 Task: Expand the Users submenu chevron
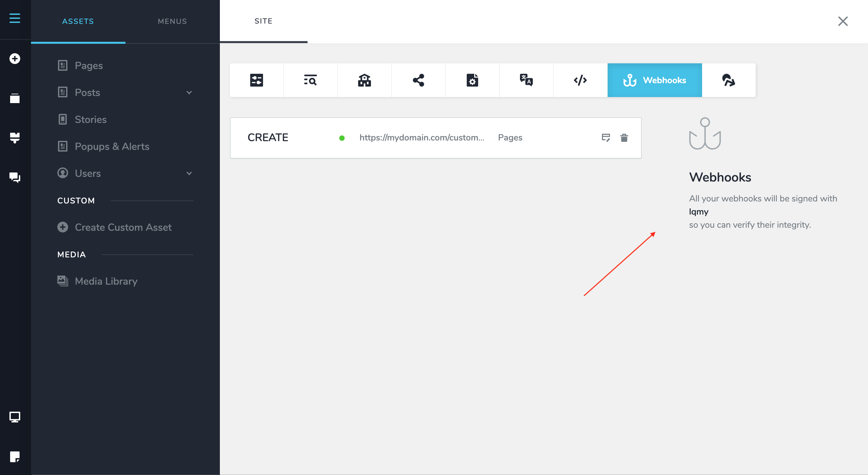tap(189, 173)
